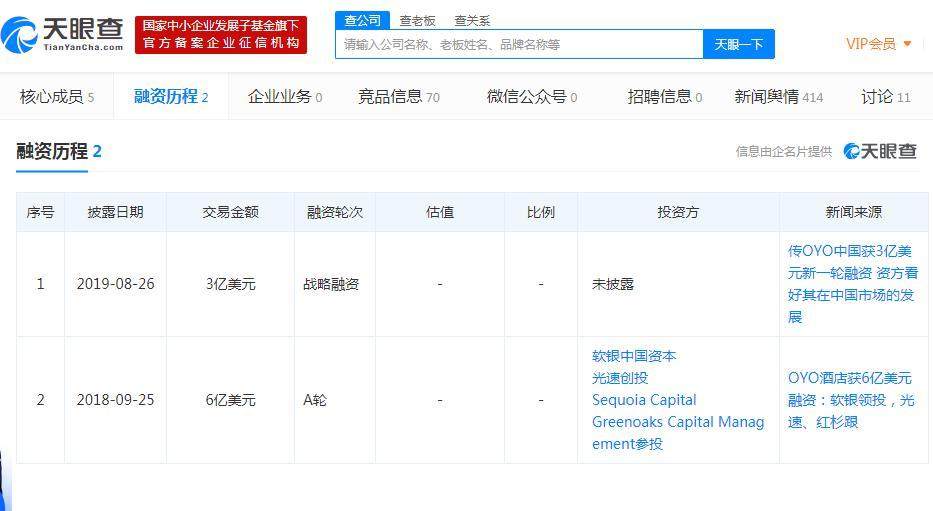Switch to the 讨论 tab
This screenshot has width=933, height=511.
point(885,96)
